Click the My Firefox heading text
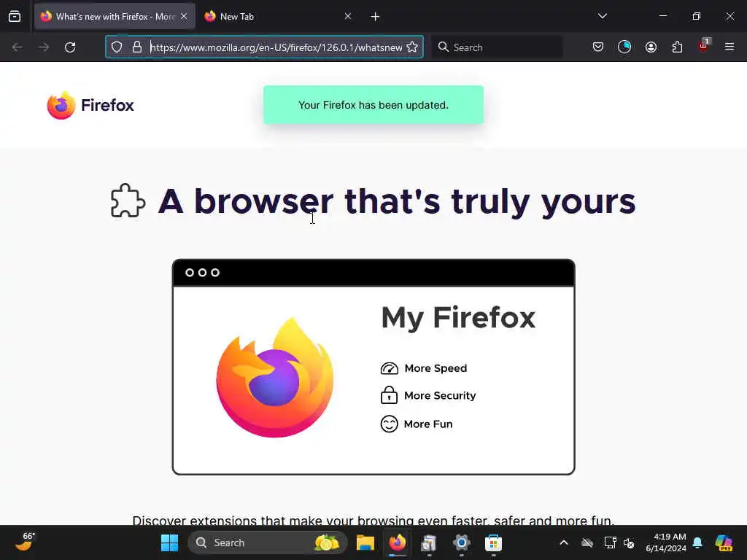This screenshot has height=560, width=747. 458,318
